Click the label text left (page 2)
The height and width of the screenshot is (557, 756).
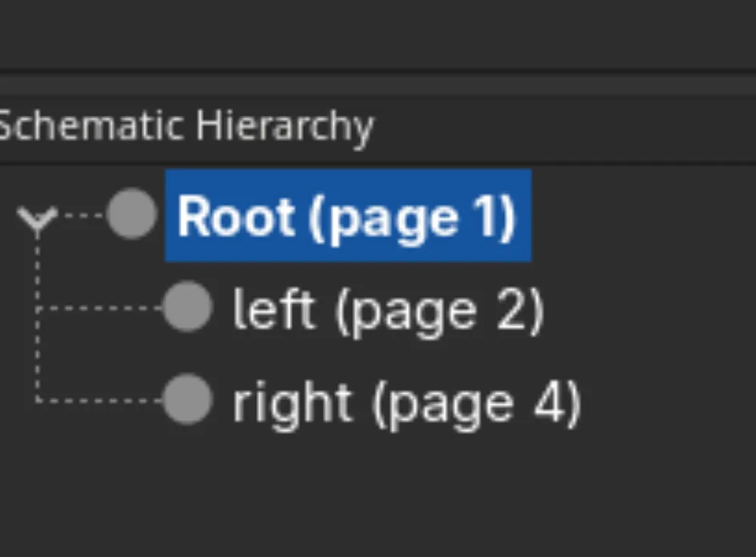(388, 308)
